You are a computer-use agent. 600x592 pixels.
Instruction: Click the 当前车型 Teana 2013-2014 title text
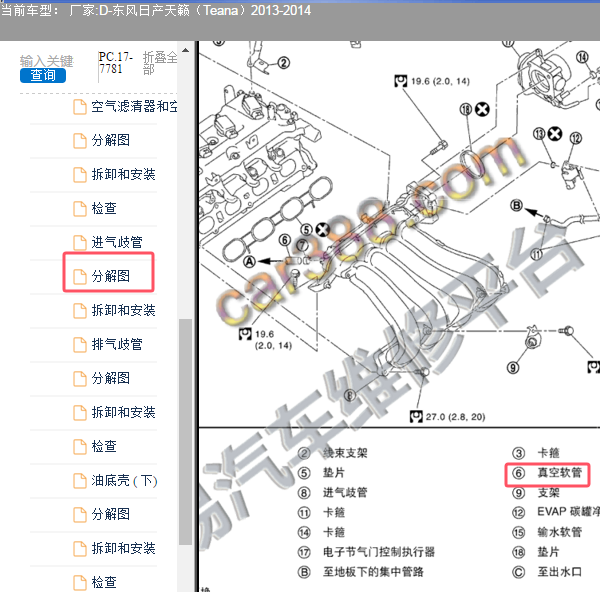[156, 10]
